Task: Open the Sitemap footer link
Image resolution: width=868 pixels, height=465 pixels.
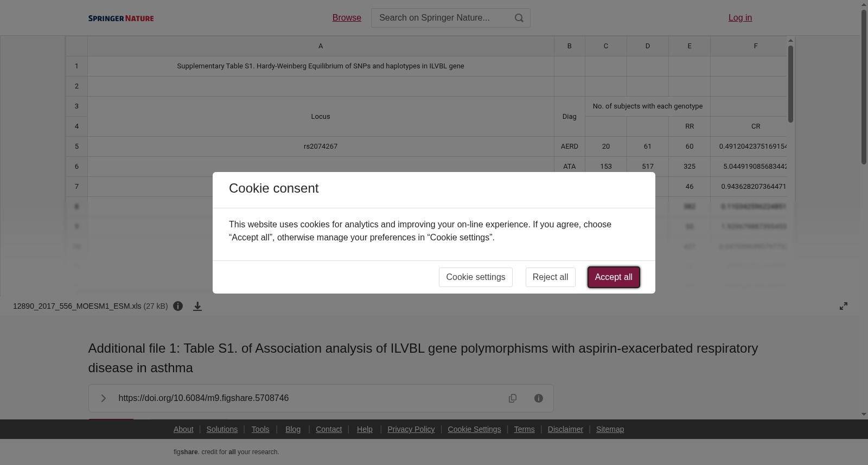Action: (x=610, y=429)
